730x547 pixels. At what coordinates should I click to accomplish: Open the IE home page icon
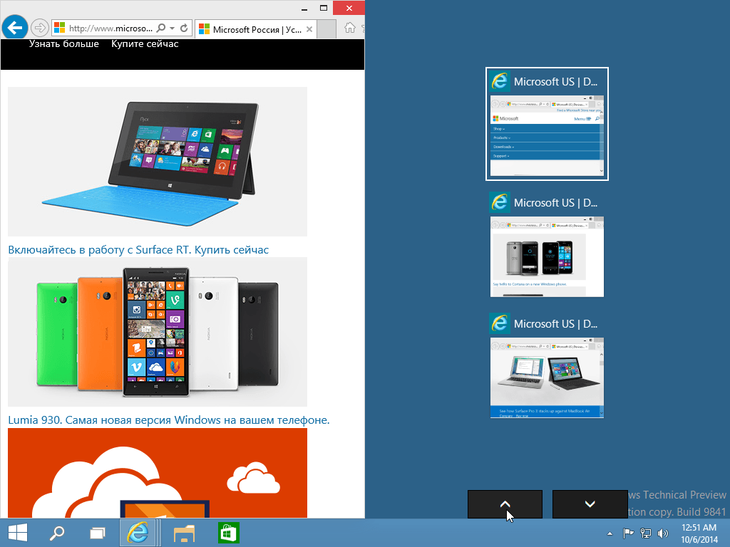(348, 28)
